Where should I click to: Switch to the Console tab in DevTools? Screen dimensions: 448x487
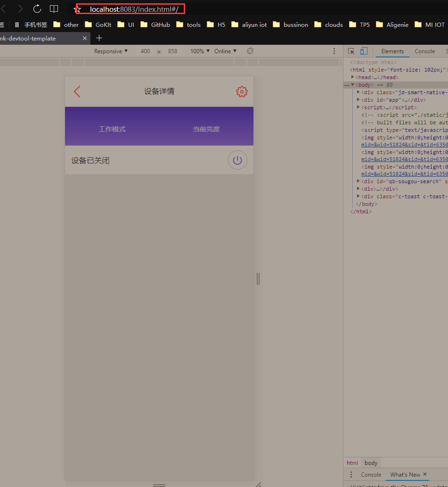pos(424,51)
